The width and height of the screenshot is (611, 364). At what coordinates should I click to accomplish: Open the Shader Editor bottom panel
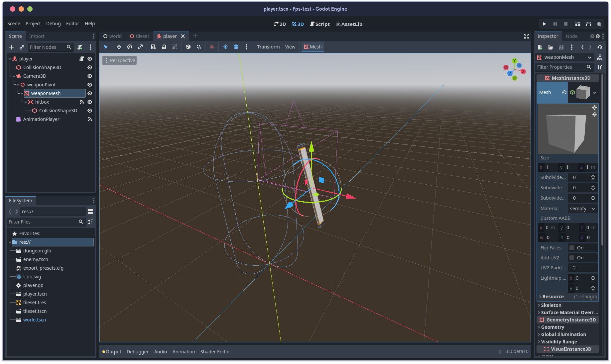point(215,351)
